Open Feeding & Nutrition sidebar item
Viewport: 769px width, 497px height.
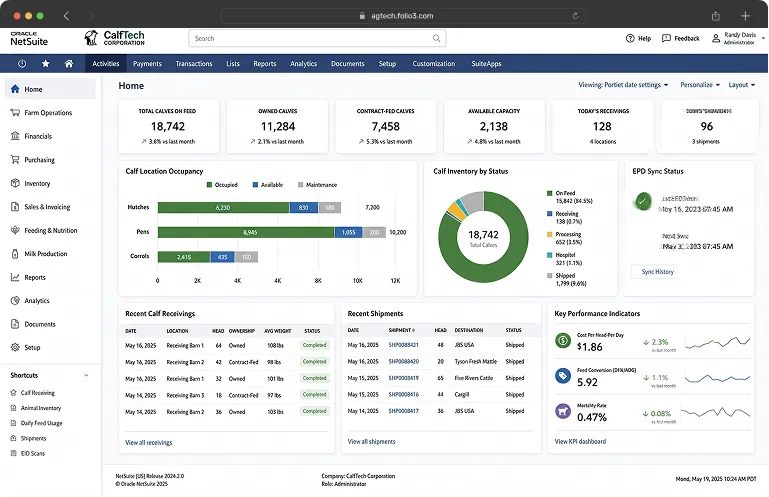point(51,230)
